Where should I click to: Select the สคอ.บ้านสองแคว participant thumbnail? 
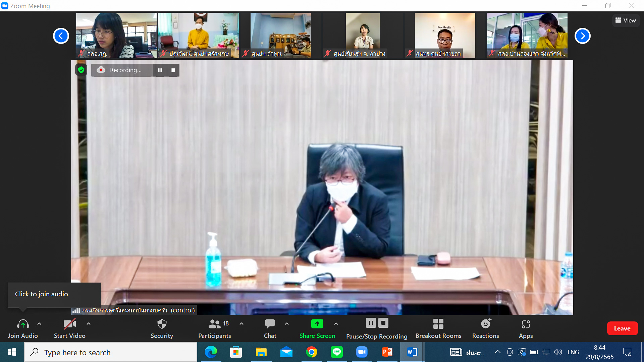527,36
